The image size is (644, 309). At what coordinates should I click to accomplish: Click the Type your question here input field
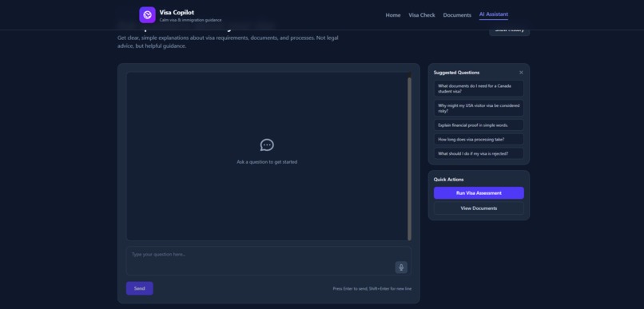[x=268, y=260]
